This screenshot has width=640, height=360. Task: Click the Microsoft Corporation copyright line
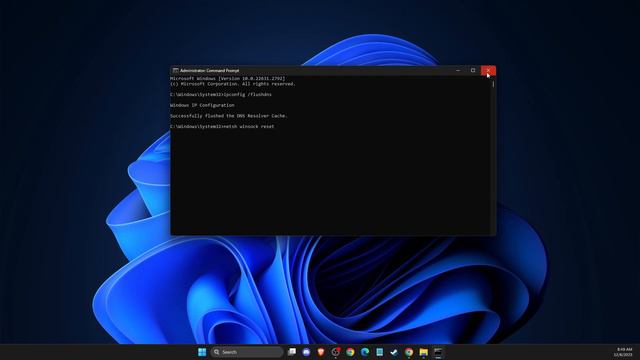pos(233,84)
